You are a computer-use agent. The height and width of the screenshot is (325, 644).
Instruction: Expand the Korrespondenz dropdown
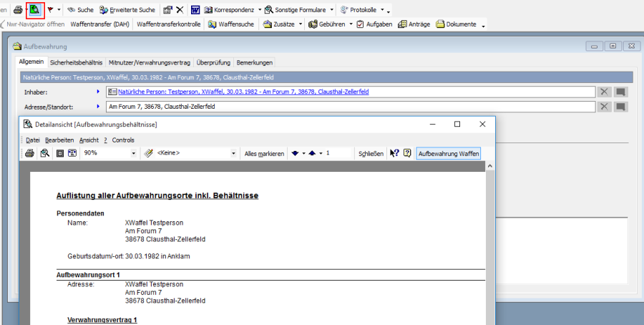(x=260, y=10)
